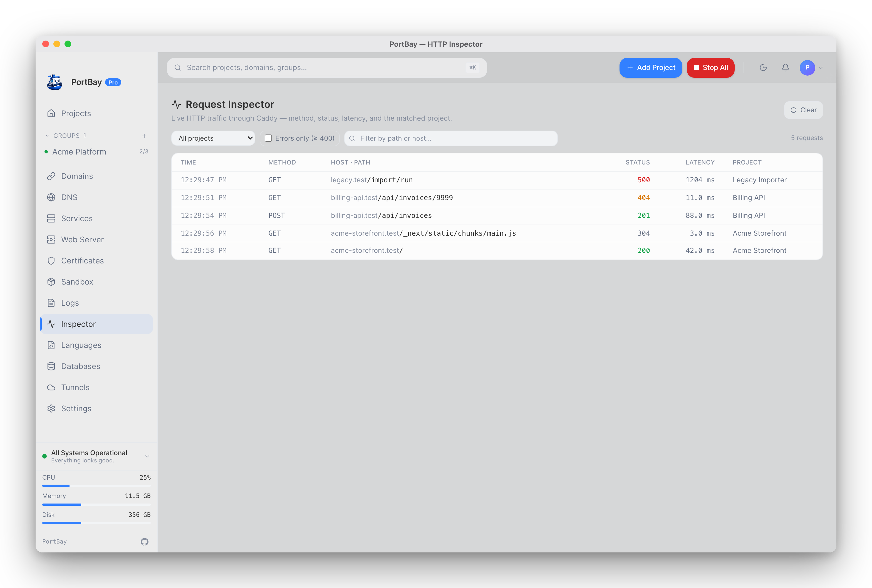Image resolution: width=872 pixels, height=588 pixels.
Task: Click the Languages code file icon
Action: pos(51,345)
